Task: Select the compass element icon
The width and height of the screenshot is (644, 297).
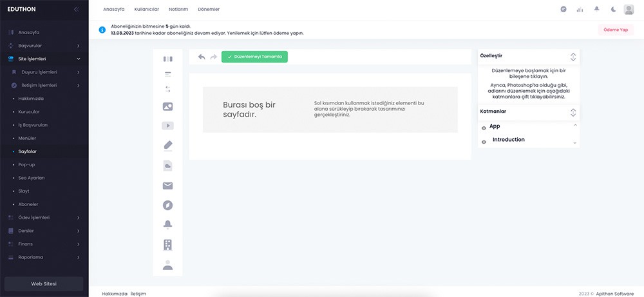Action: tap(167, 206)
